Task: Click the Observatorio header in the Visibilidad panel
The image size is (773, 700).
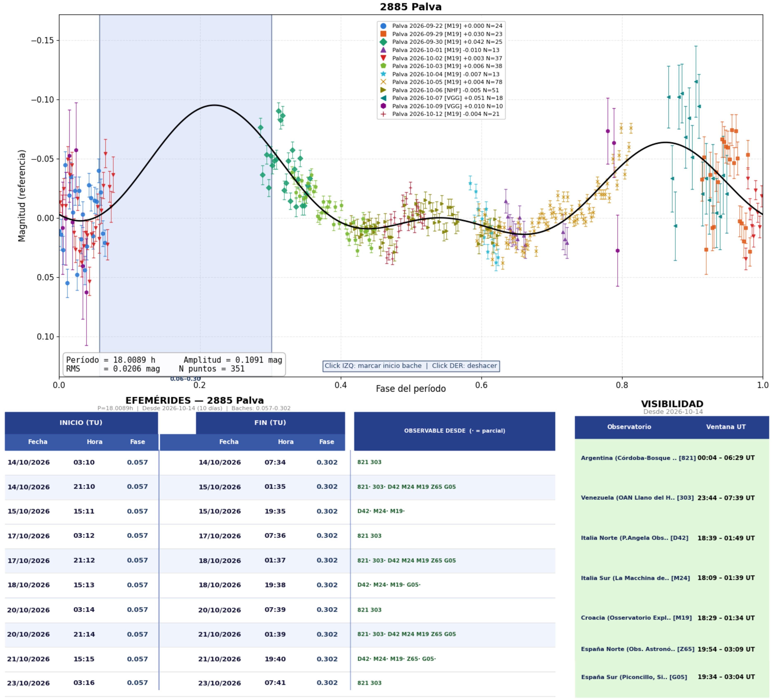Action: (x=629, y=427)
